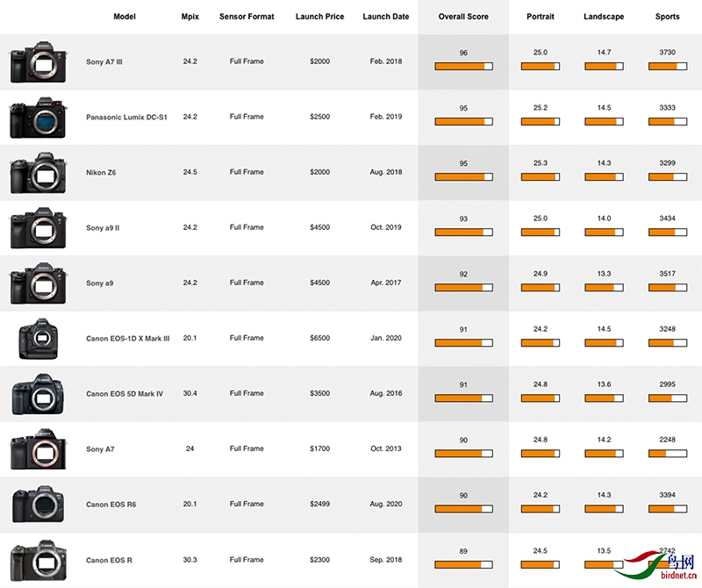Click the Sony a9 model name
The image size is (702, 588).
point(100,283)
